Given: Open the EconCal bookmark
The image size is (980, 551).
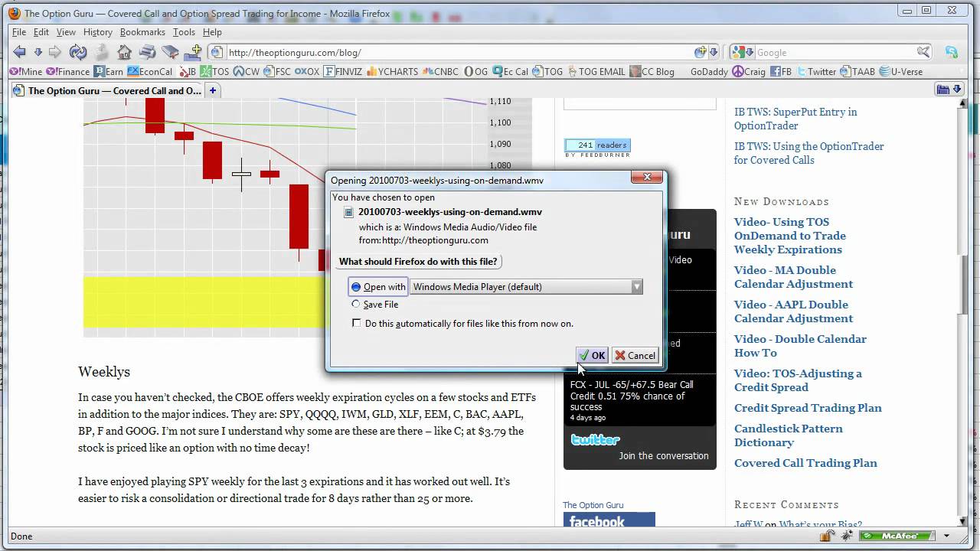Looking at the screenshot, I should tap(150, 71).
